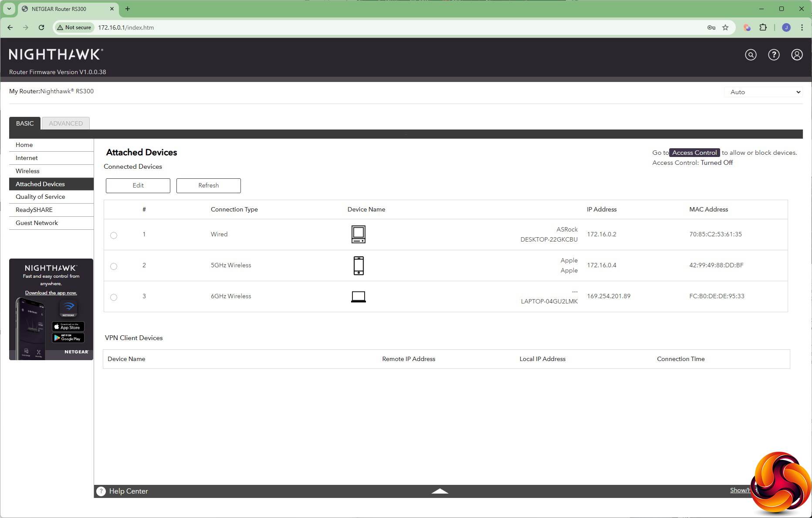Open the saved passwords key icon
812x518 pixels.
(x=711, y=27)
